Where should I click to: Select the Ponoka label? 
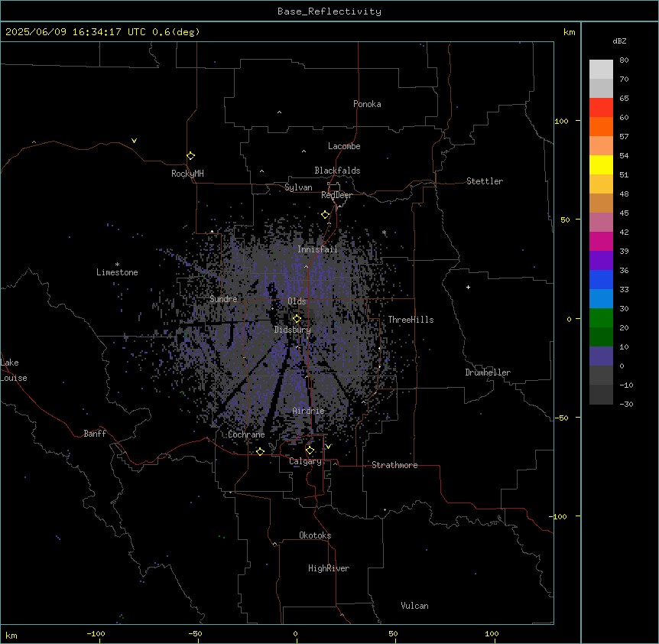[x=367, y=104]
